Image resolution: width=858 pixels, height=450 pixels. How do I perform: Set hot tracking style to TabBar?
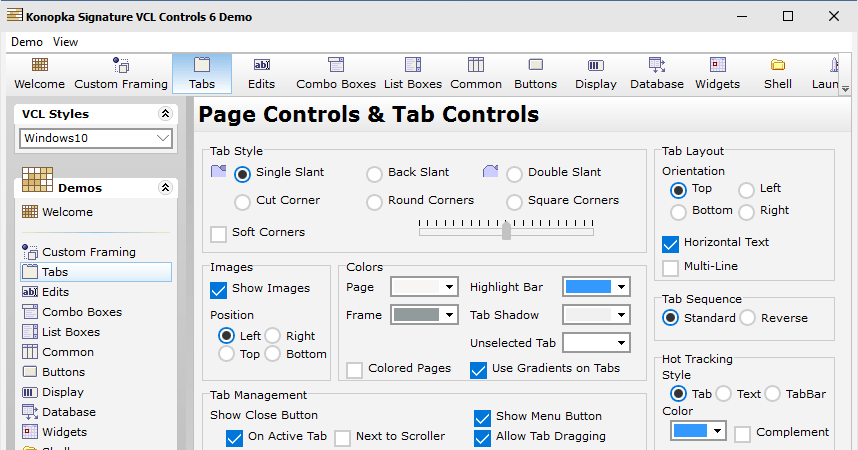tap(773, 394)
